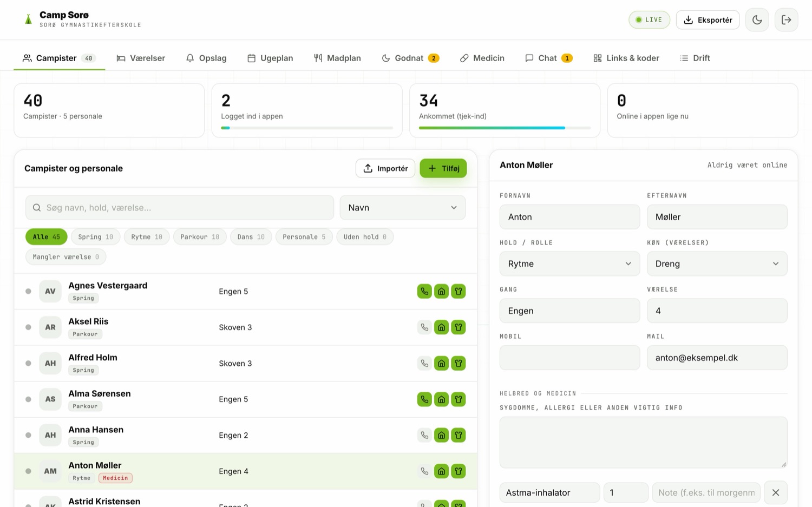Image resolution: width=812 pixels, height=507 pixels.
Task: Toggle house icon in Anton Møller row
Action: [x=441, y=471]
